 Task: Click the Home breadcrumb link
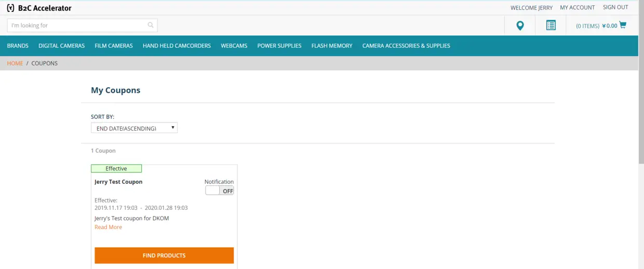click(15, 63)
